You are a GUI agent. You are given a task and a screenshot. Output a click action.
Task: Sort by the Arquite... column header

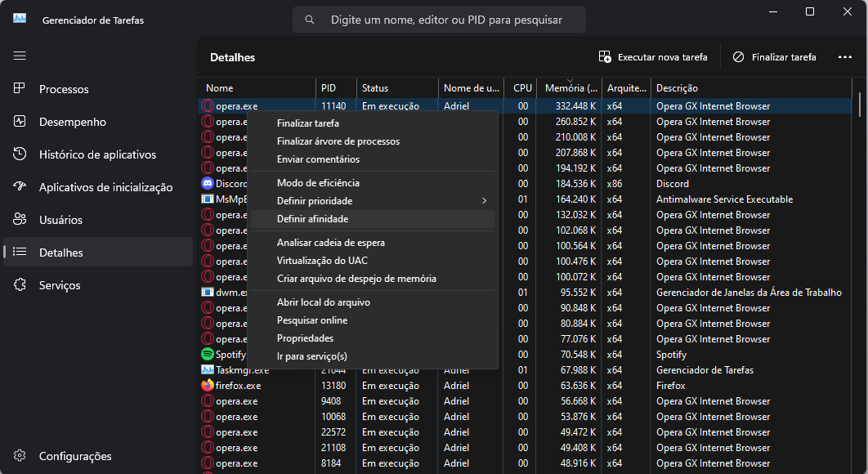[627, 88]
